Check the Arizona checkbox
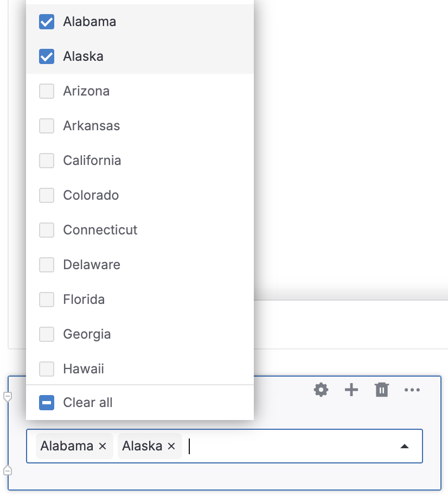 coord(47,91)
